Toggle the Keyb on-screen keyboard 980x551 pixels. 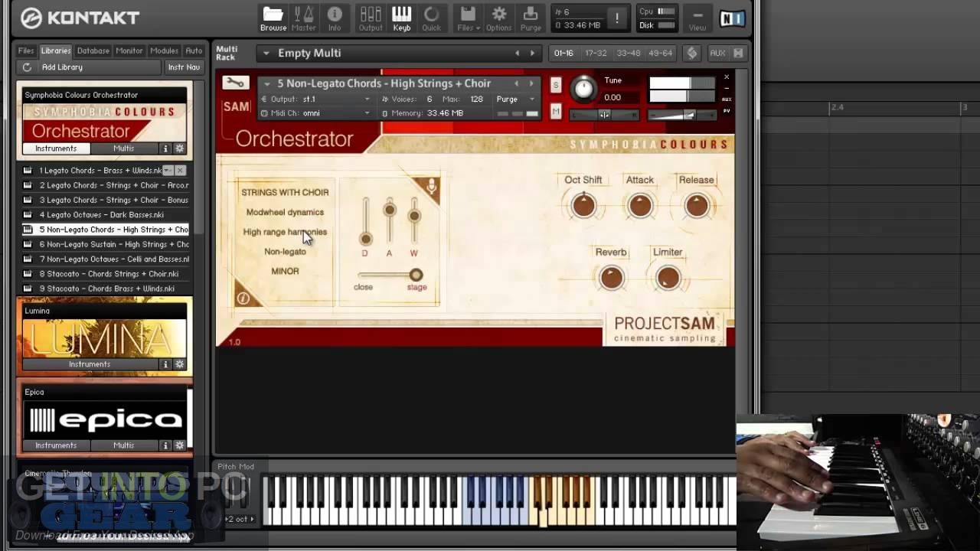tap(401, 18)
